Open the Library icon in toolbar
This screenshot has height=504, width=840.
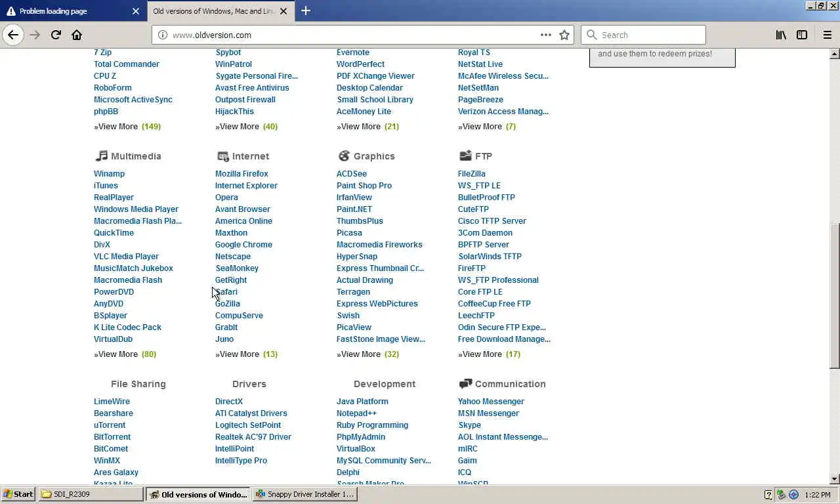pyautogui.click(x=781, y=35)
